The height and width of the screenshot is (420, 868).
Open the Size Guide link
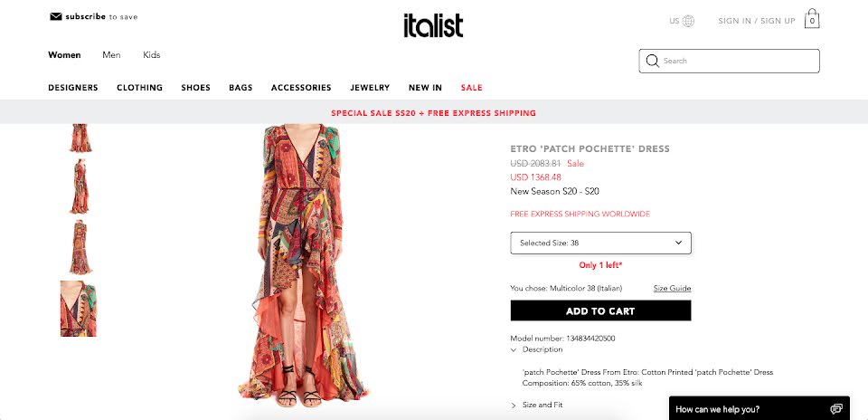tap(672, 288)
